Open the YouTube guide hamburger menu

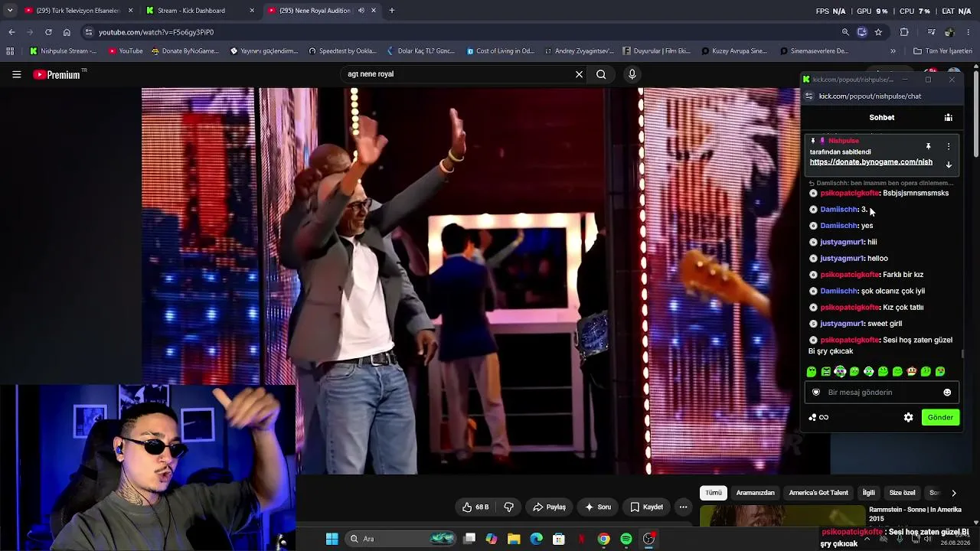tap(16, 74)
